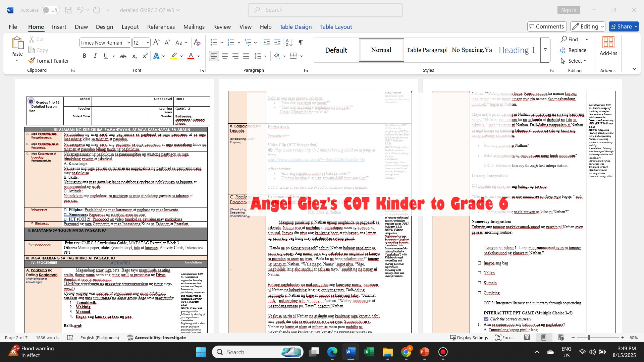The width and height of the screenshot is (644, 362).
Task: Open File Explorer from taskbar
Action: click(387, 352)
